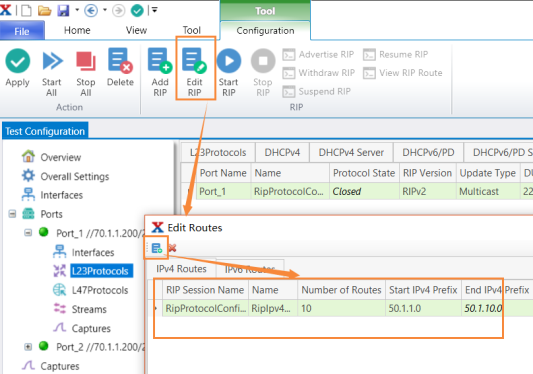Open the DHCPv4 Server tab
Viewport: 533px width, 374px height.
[x=351, y=152]
